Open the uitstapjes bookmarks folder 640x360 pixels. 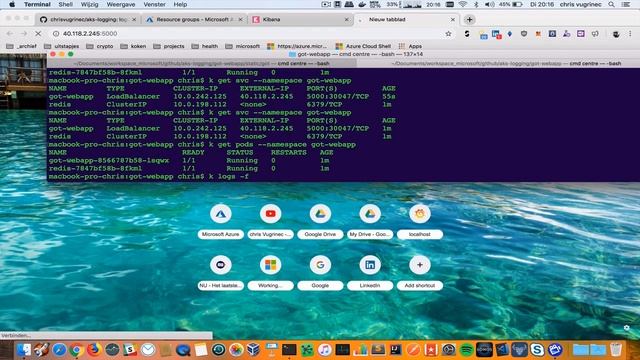61,46
